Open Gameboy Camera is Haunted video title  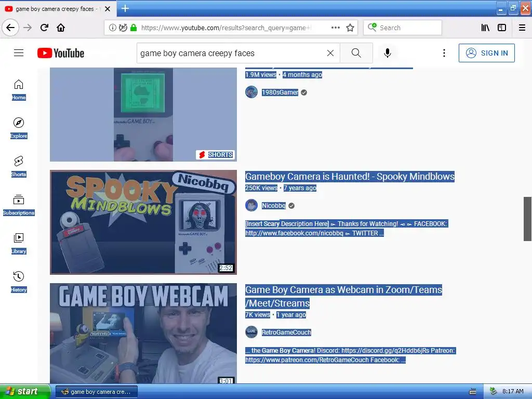pyautogui.click(x=350, y=177)
